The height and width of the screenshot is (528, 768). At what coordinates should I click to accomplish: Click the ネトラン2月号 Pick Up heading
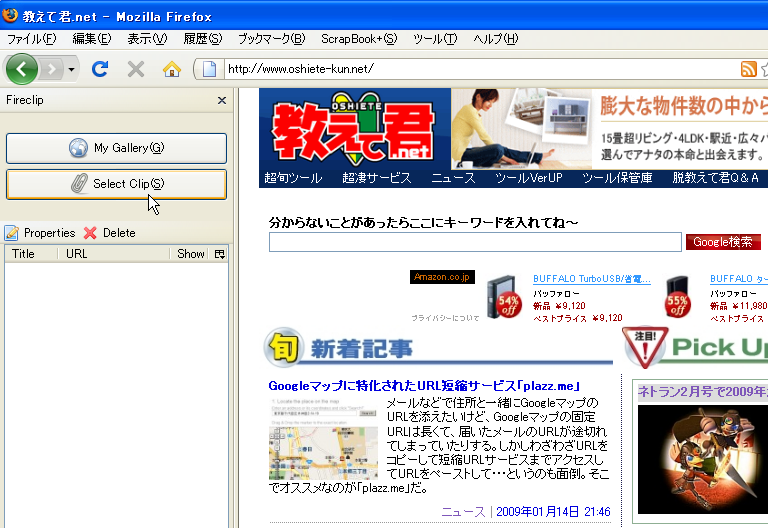[x=702, y=392]
